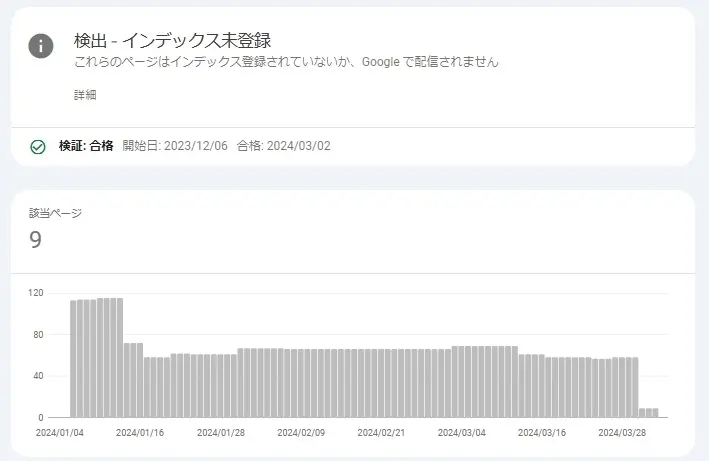Click the last short bar in the chart
This screenshot has height=461, width=709.
655,413
